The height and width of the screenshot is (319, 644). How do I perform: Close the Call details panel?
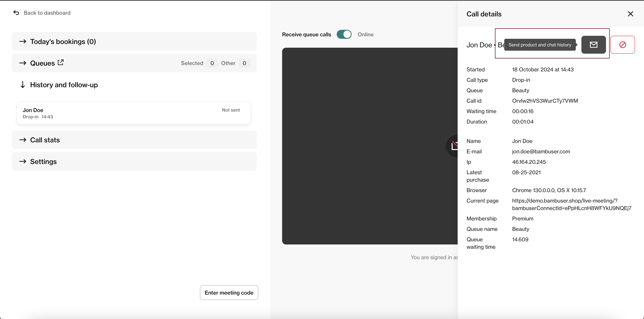630,14
